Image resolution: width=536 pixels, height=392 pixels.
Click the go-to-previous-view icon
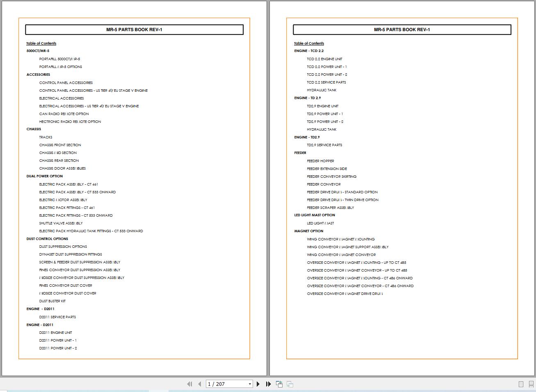pyautogui.click(x=279, y=384)
